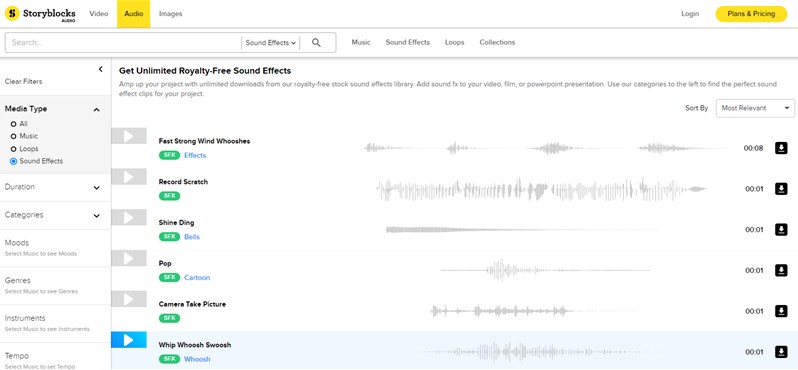Click the Plans & Pricing button
Image resolution: width=798 pixels, height=370 pixels.
click(751, 14)
